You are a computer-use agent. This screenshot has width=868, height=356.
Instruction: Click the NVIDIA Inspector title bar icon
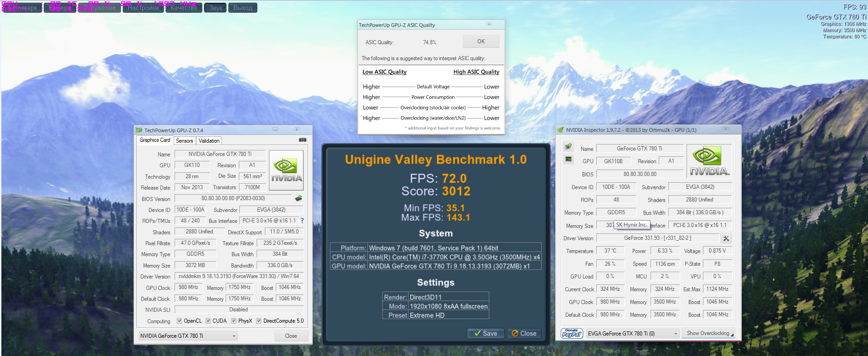tap(561, 130)
